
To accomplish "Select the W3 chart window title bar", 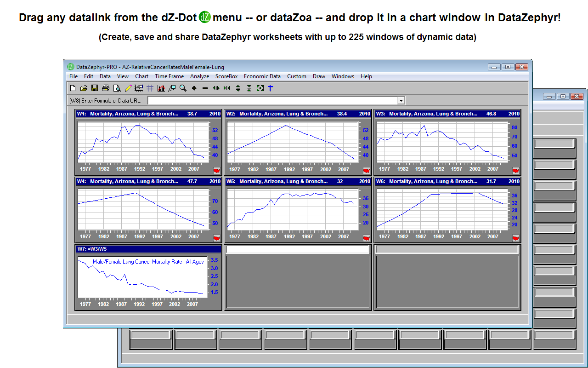I will click(447, 114).
